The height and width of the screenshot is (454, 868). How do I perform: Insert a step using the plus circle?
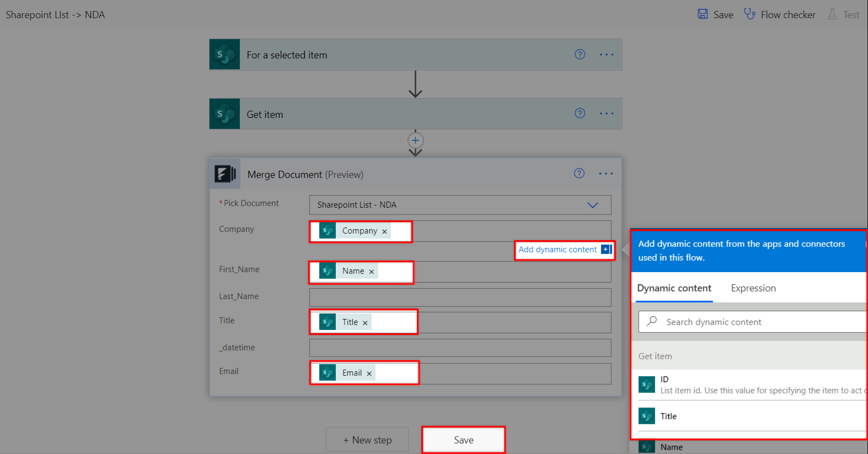pyautogui.click(x=415, y=140)
